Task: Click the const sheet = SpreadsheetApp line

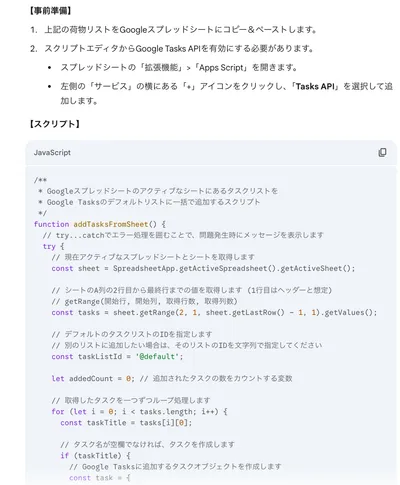Action: click(x=203, y=268)
